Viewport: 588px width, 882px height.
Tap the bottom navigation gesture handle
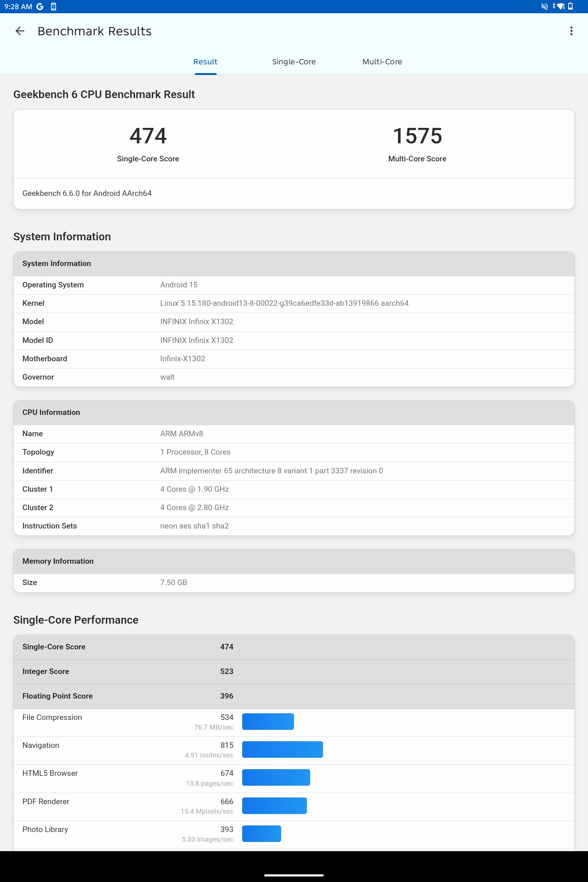[294, 875]
